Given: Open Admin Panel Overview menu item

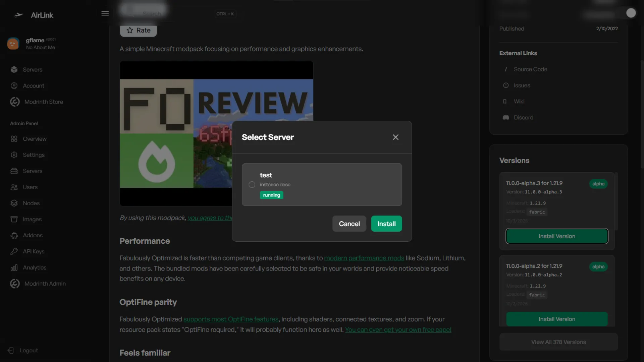Looking at the screenshot, I should [35, 139].
